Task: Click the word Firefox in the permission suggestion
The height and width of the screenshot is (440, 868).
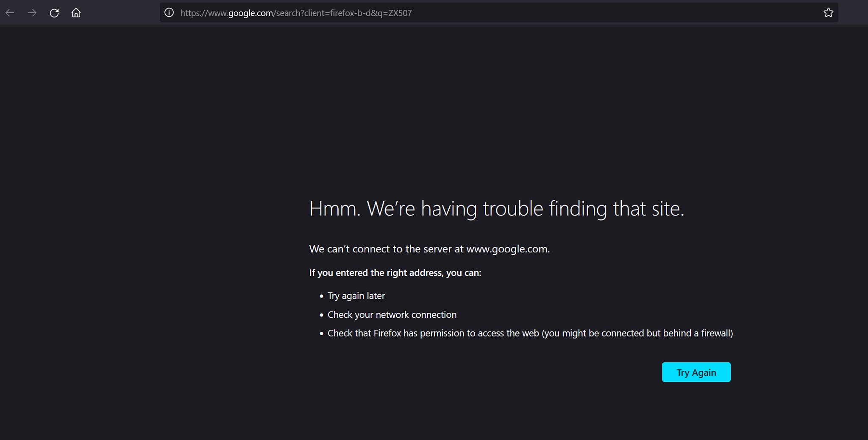Action: 387,334
